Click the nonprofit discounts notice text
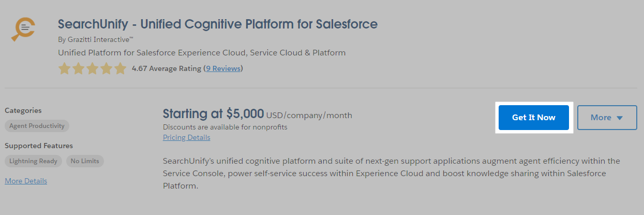Screen dimensions: 644x215 pos(225,127)
